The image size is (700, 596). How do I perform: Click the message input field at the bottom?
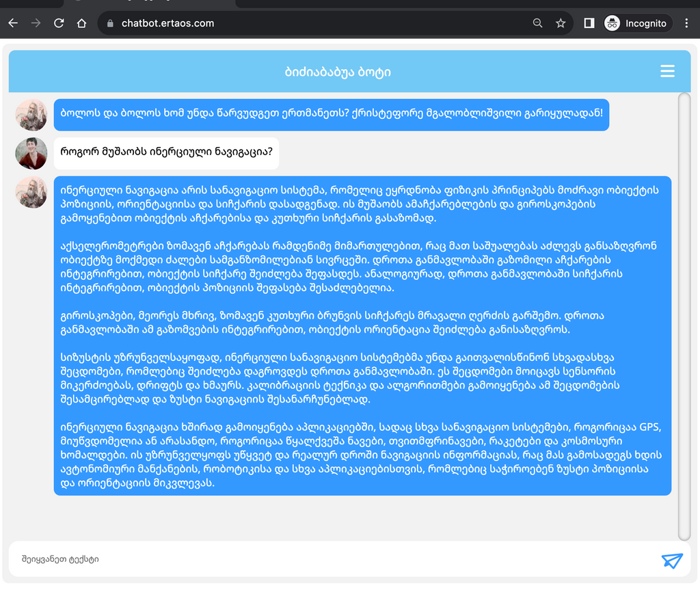205,559
